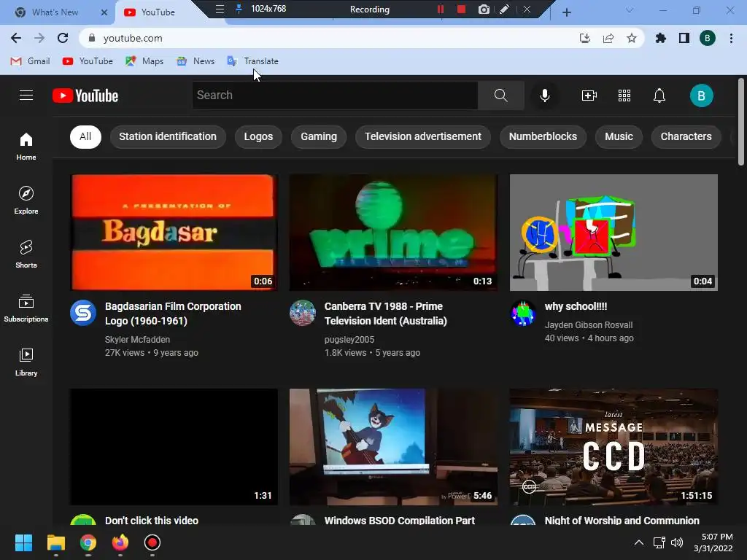This screenshot has height=560, width=747.
Task: Take a snapshot with recorder camera icon
Action: click(484, 9)
